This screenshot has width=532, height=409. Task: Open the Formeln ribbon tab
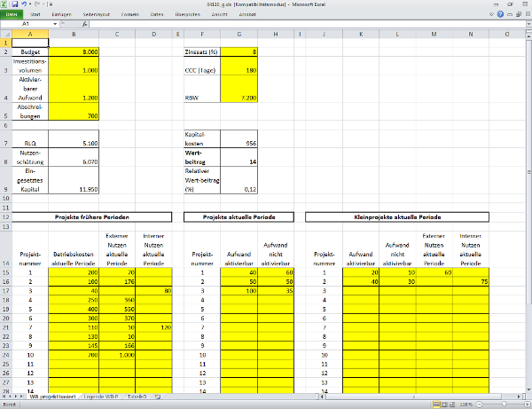pos(131,15)
